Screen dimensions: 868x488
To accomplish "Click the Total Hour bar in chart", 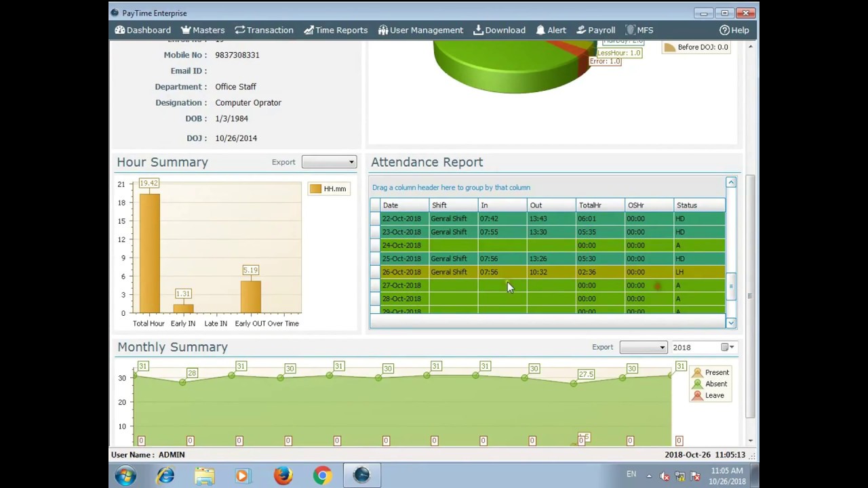I will tap(149, 253).
